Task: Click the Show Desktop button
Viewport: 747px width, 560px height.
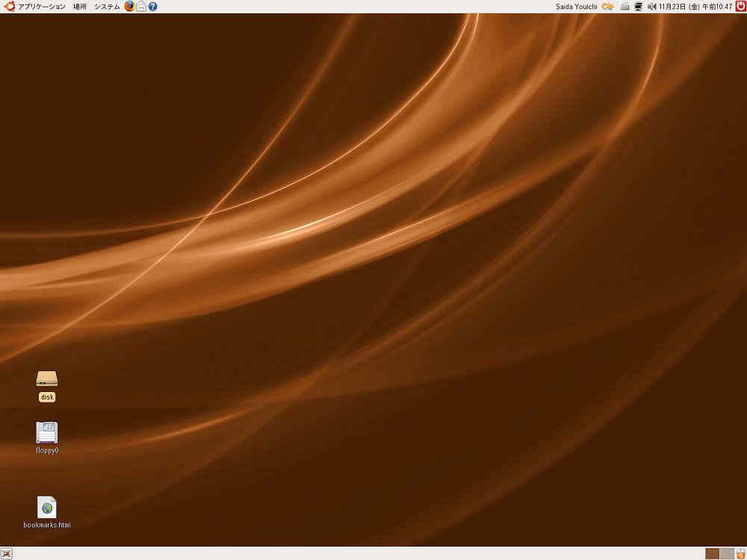Action: tap(6, 553)
